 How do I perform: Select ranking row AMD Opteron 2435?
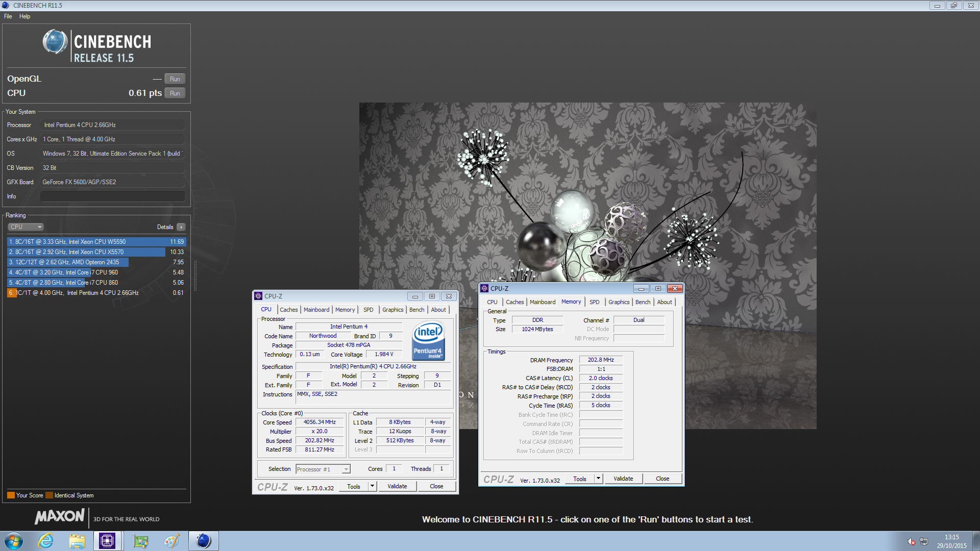[96, 262]
